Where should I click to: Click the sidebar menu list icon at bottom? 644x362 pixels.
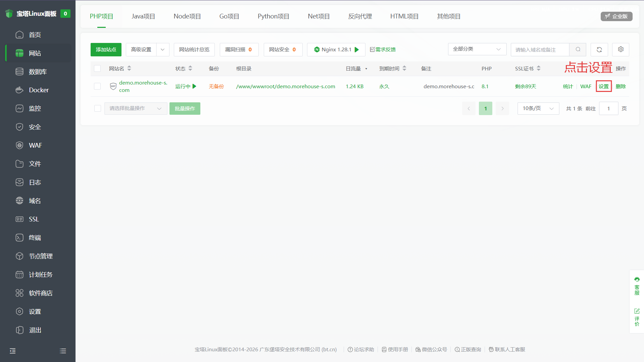(x=63, y=351)
